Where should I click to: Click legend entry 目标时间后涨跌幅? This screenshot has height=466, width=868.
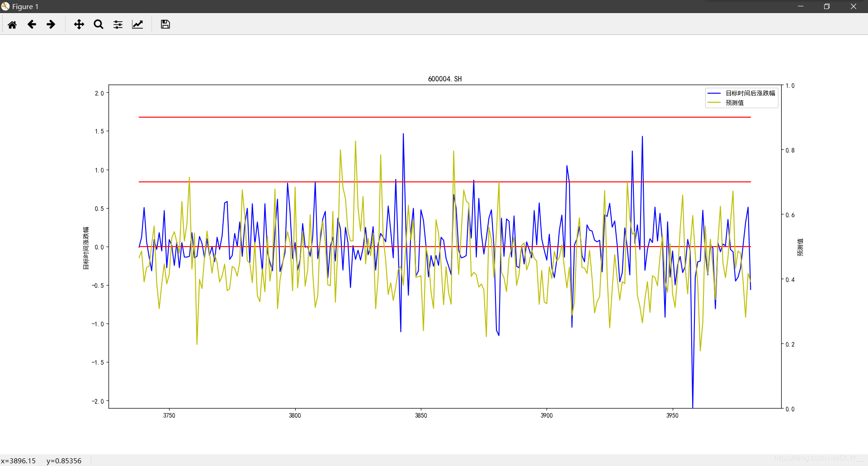coord(750,93)
